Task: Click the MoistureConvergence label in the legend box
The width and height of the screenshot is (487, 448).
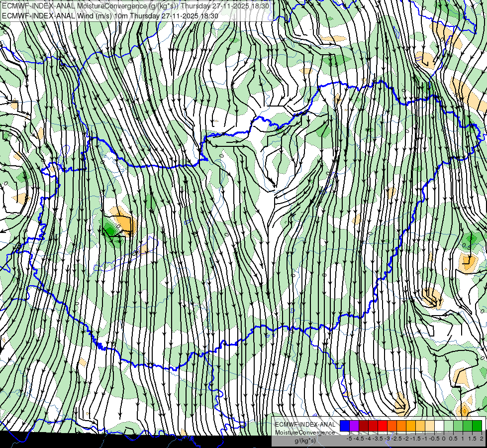Action: (x=305, y=433)
